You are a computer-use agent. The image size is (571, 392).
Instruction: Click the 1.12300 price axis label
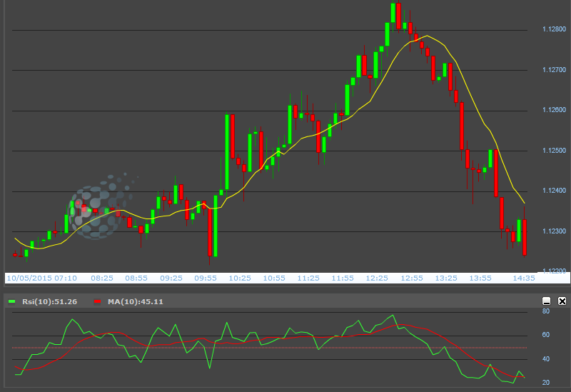click(555, 231)
